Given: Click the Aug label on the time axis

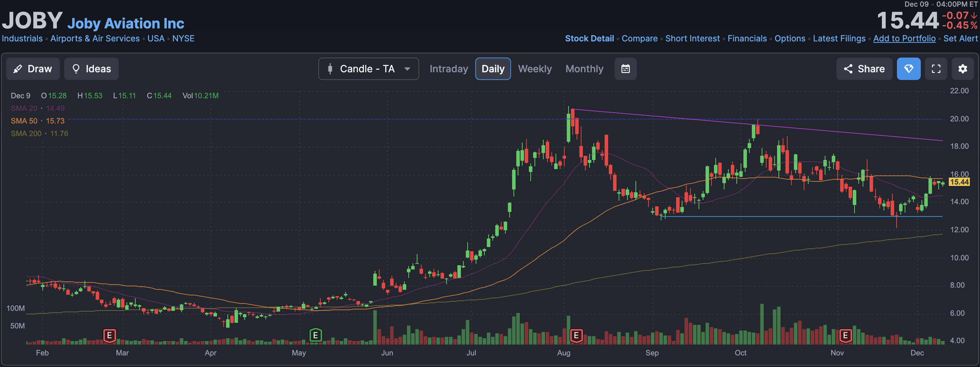Looking at the screenshot, I should pos(563,353).
